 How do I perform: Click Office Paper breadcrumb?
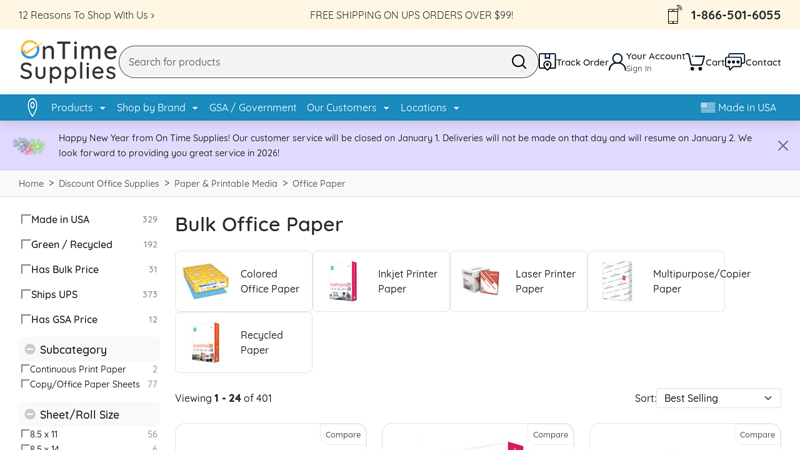(318, 184)
